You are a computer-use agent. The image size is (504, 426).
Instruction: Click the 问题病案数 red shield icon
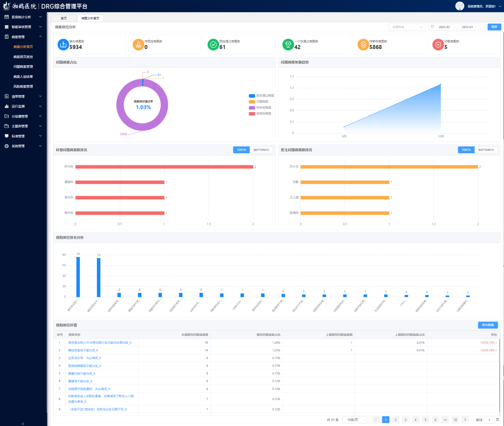[x=438, y=44]
